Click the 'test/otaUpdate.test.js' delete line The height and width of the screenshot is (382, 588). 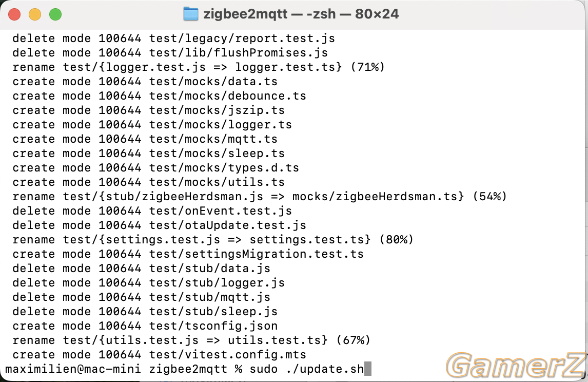160,225
